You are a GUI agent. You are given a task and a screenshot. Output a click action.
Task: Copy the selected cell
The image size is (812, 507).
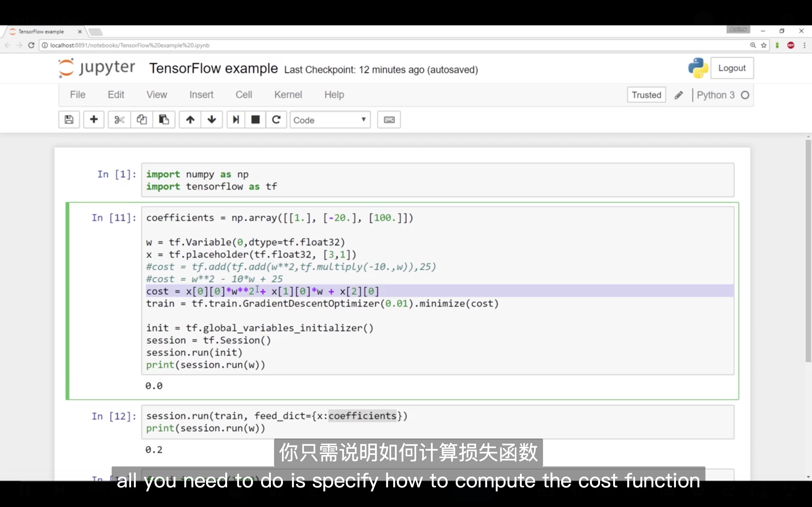click(x=141, y=119)
